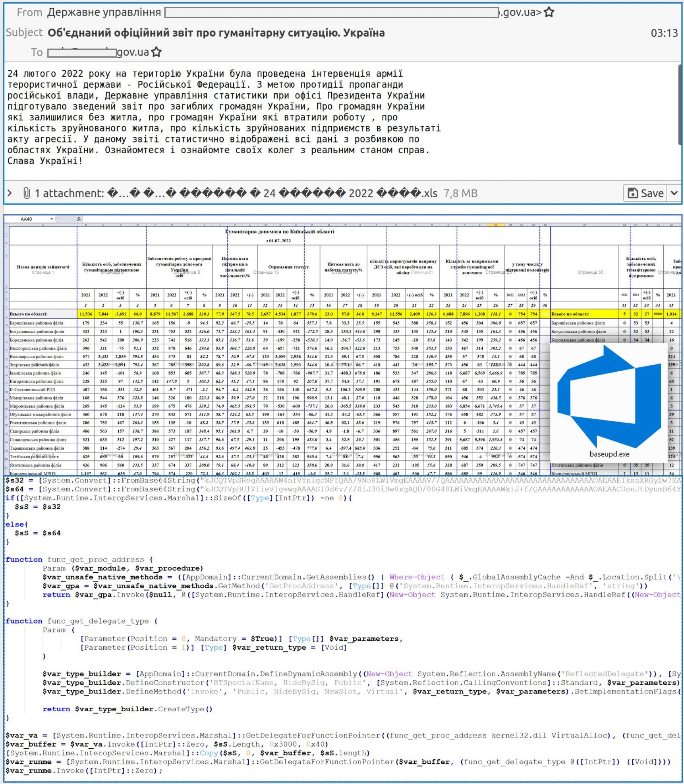Click the spreadsheet title 'Гуманітарна допомога' cell
This screenshot has height=784, width=684.
tap(279, 231)
